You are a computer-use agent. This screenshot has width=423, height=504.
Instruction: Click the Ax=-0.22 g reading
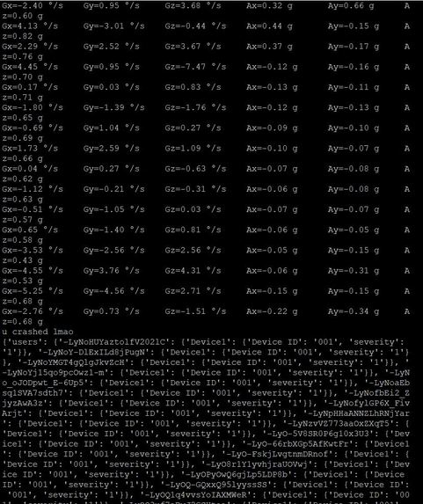pos(272,311)
